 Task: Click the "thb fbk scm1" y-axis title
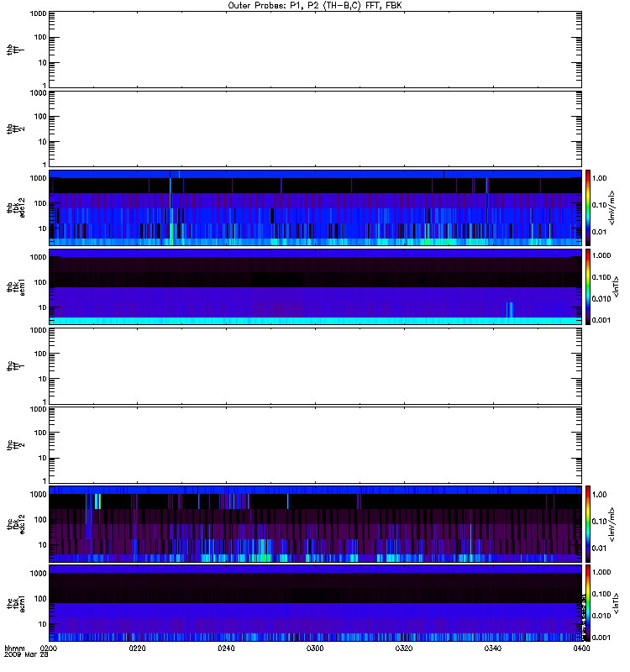[16, 286]
